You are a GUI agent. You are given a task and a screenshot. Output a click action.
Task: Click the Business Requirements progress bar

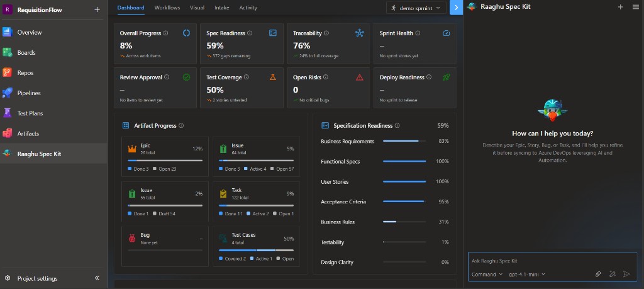tap(404, 141)
